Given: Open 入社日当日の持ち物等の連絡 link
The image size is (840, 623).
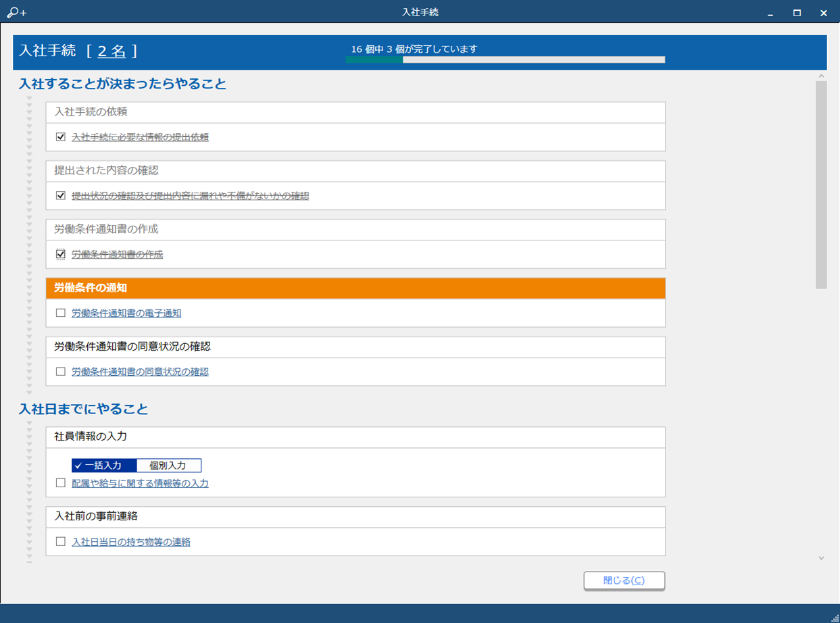Looking at the screenshot, I should tap(131, 542).
